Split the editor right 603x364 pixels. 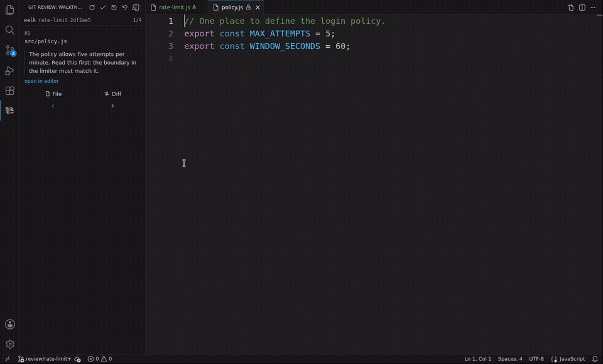[x=582, y=8]
